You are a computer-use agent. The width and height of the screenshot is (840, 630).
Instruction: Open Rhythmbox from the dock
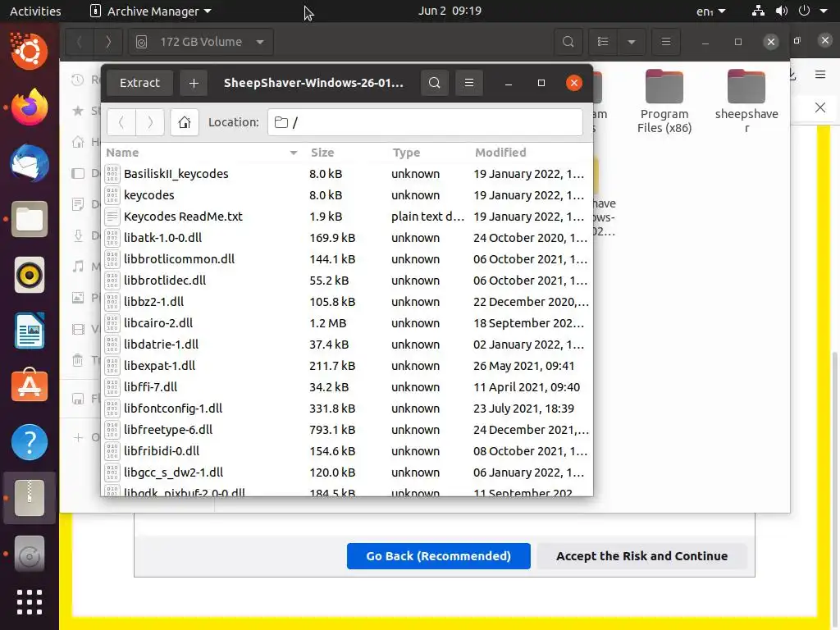[30, 275]
